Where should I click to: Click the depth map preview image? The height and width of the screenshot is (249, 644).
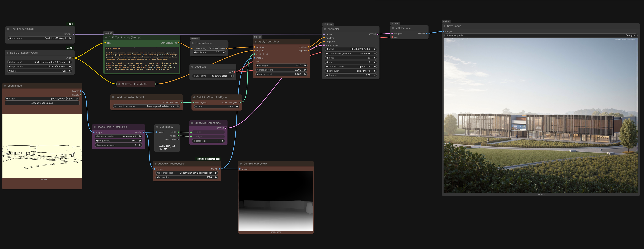coord(276,201)
